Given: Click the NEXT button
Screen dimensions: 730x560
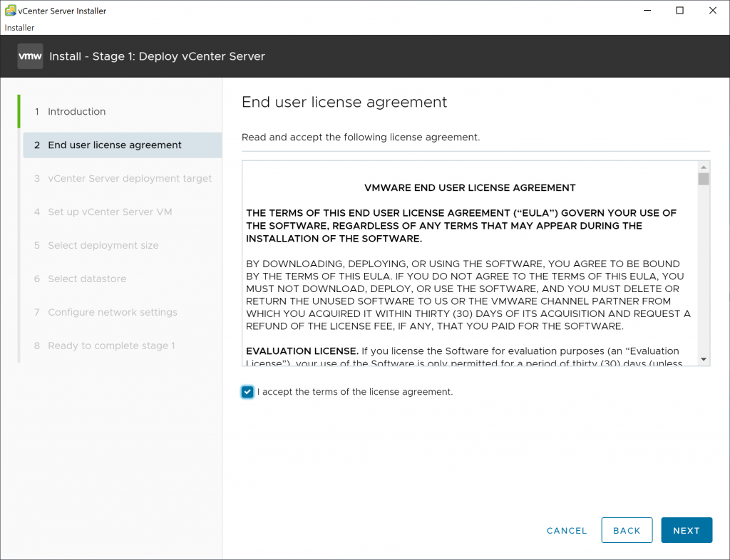Looking at the screenshot, I should click(687, 530).
